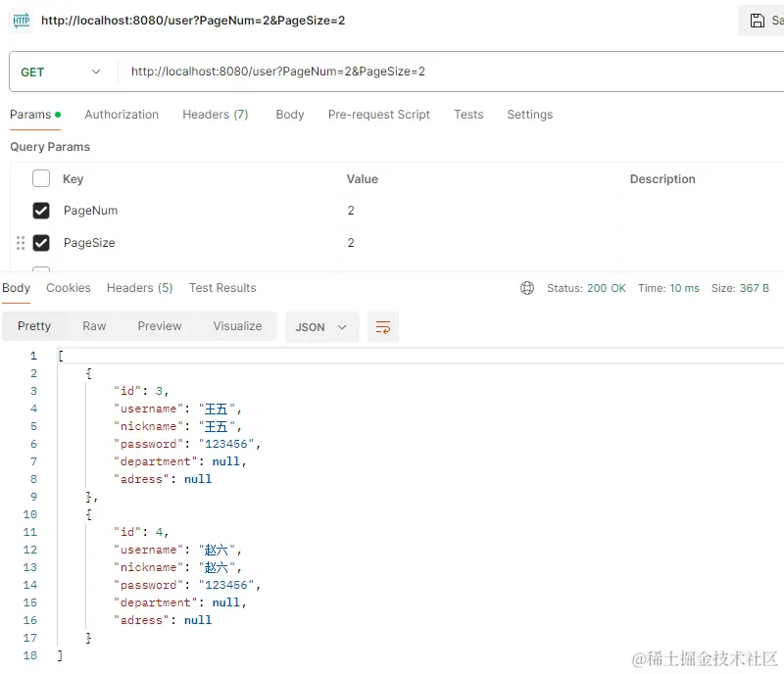Open the Settings tab

coord(530,115)
